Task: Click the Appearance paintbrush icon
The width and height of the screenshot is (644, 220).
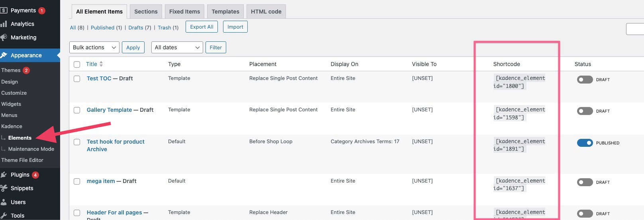Action: [4, 55]
